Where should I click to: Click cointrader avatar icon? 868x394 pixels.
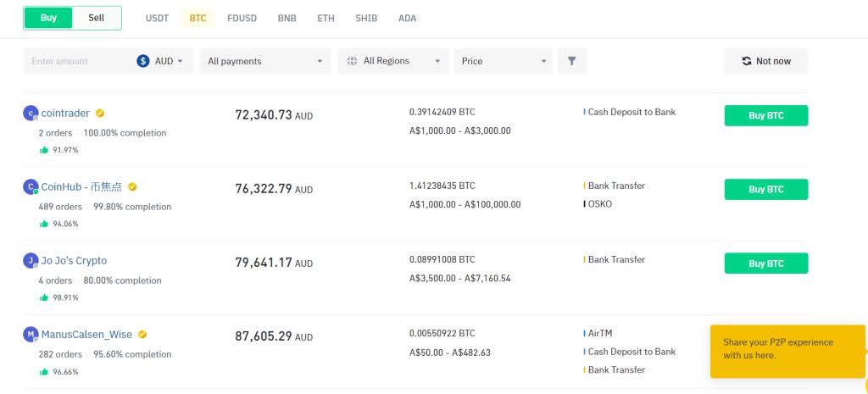31,114
